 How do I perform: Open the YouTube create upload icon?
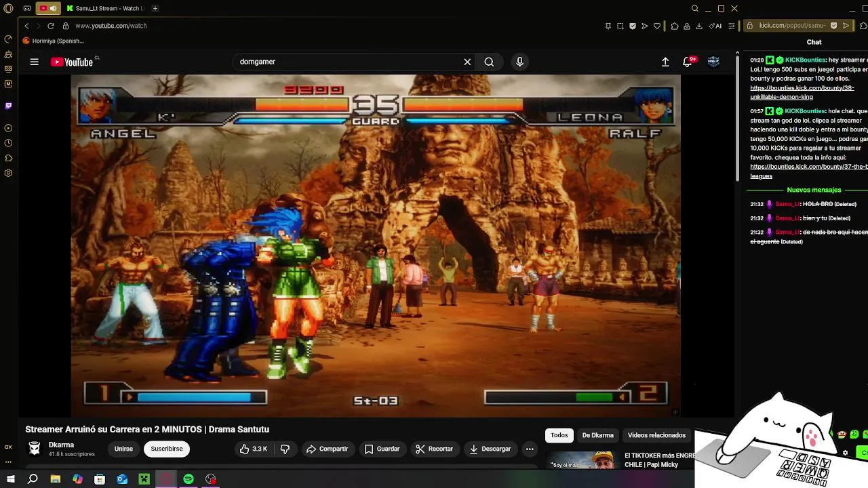tap(665, 62)
